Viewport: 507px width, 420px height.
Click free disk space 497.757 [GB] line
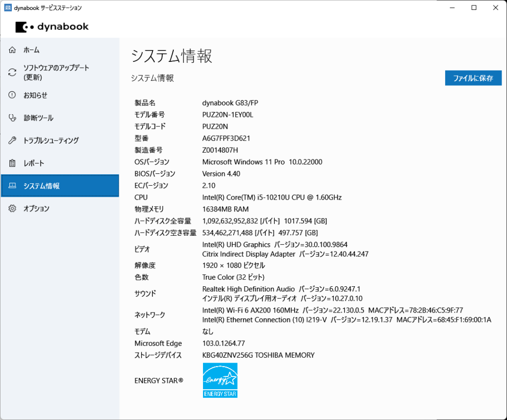point(260,233)
